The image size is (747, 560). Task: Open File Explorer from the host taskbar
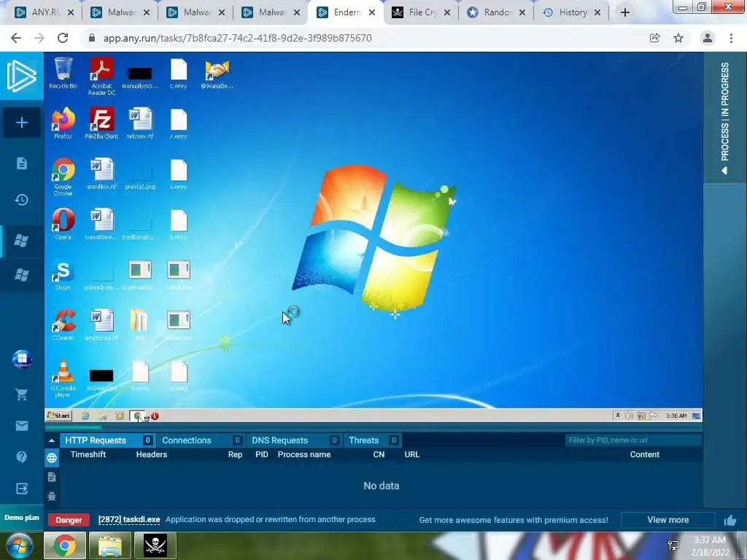[x=110, y=545]
